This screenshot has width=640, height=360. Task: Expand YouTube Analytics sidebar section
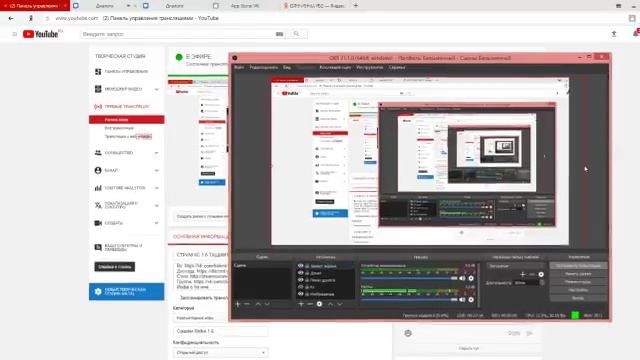[x=157, y=188]
